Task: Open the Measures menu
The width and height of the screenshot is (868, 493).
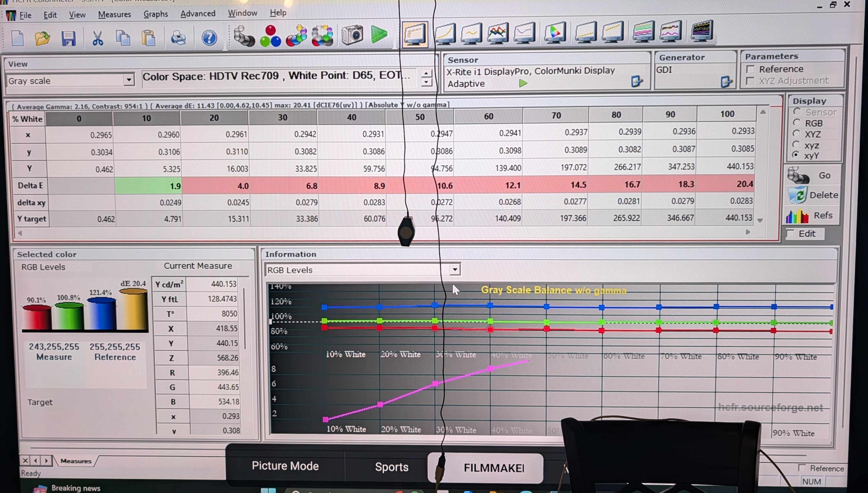Action: [x=114, y=15]
